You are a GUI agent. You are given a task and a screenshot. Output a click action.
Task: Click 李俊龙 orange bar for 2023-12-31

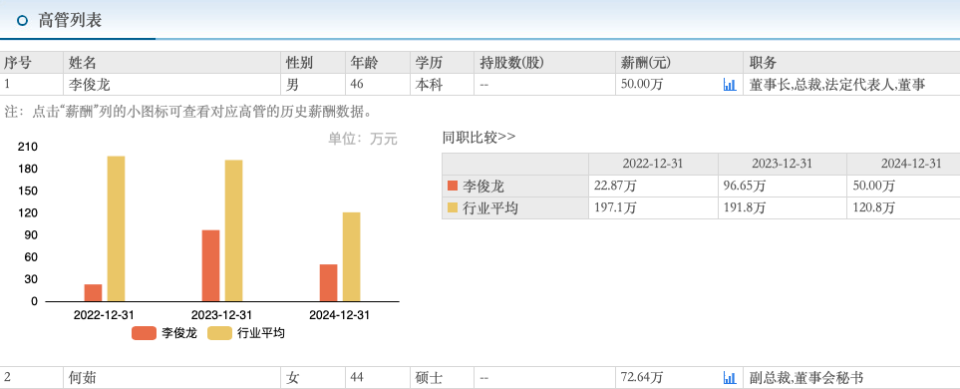pyautogui.click(x=211, y=266)
